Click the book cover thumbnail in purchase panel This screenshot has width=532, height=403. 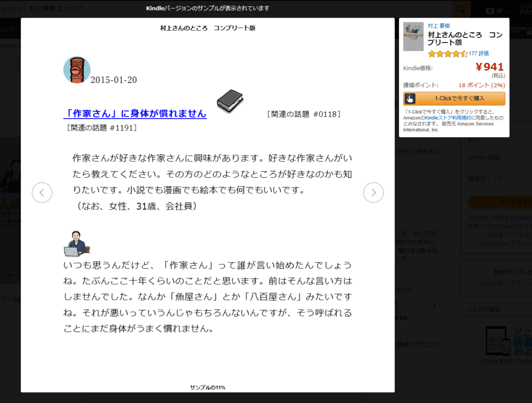pos(414,36)
